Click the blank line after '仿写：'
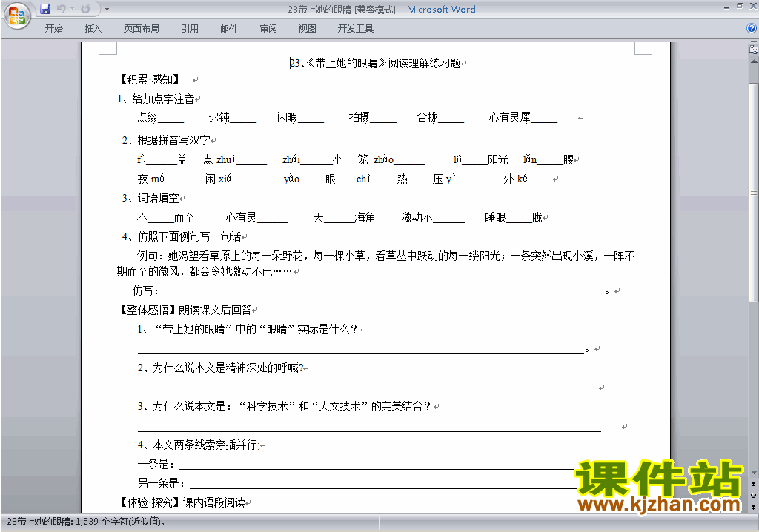 382,291
